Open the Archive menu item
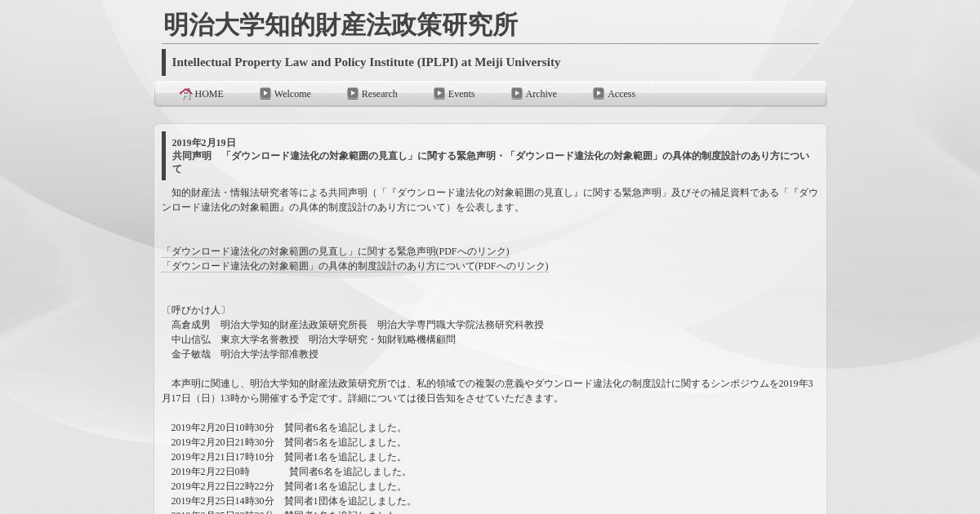 click(x=534, y=94)
